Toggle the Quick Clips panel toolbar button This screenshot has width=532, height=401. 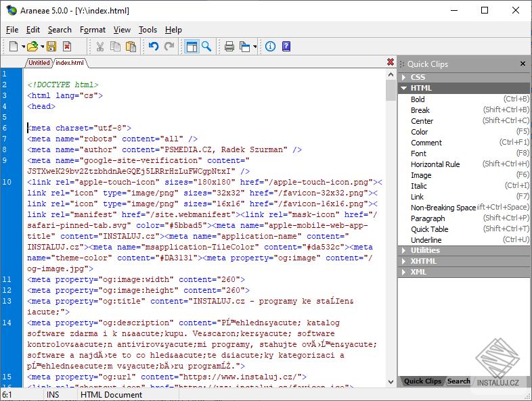[192, 47]
